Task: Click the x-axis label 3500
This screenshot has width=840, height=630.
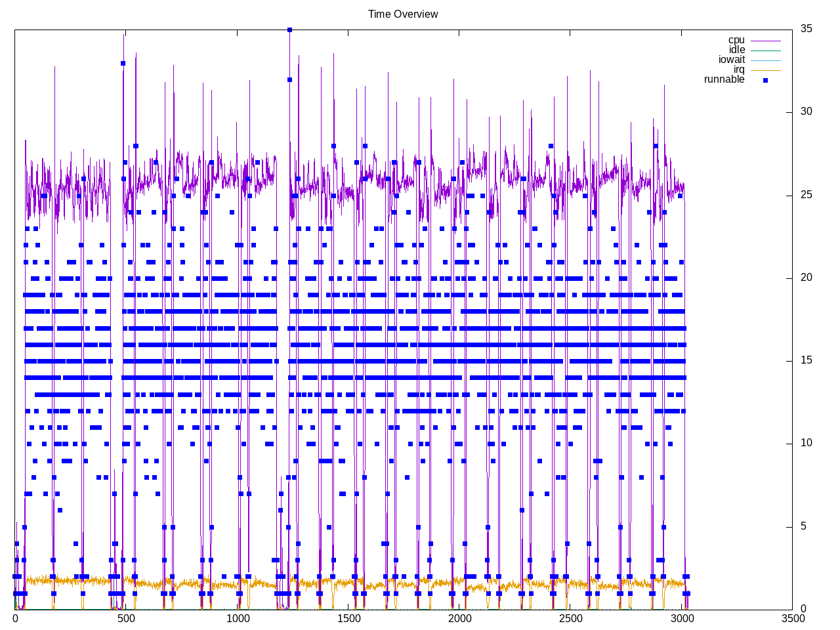Action: (793, 618)
